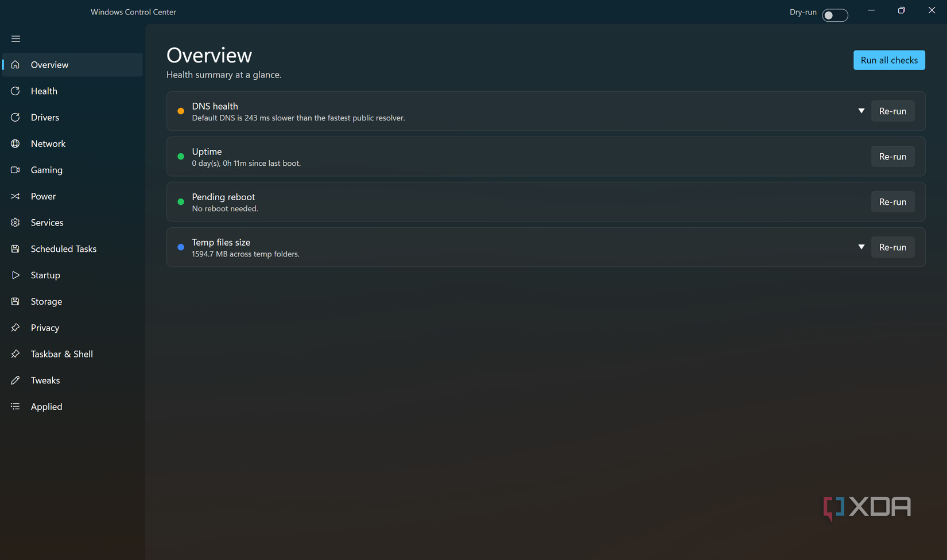947x560 pixels.
Task: Click the Power shuffle icon
Action: [x=15, y=196]
